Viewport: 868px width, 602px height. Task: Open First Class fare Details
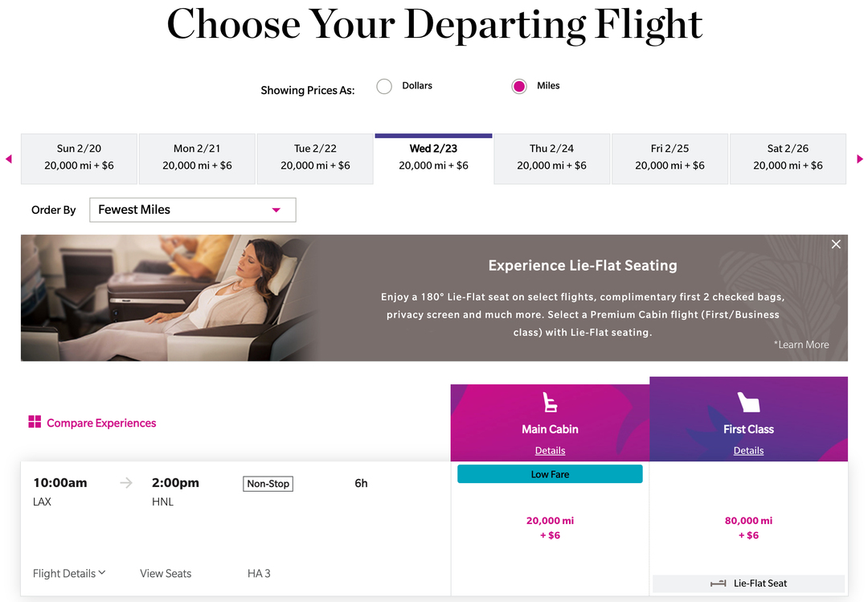748,450
